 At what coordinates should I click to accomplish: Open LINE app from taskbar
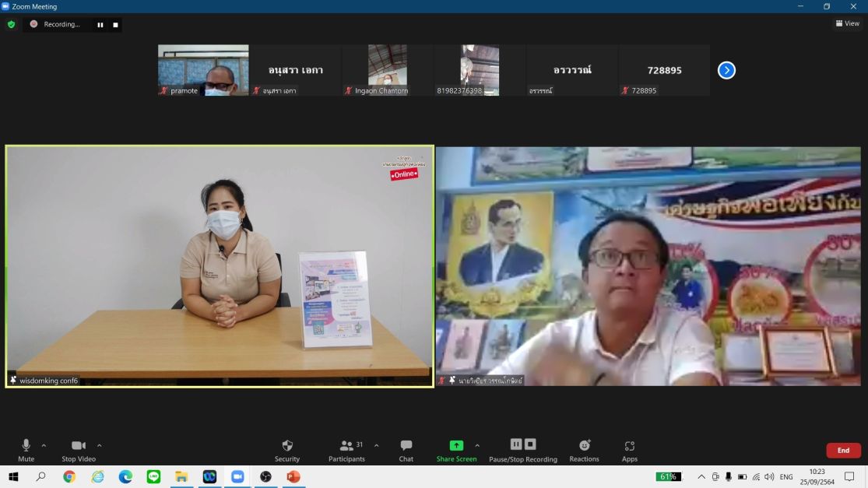click(153, 476)
